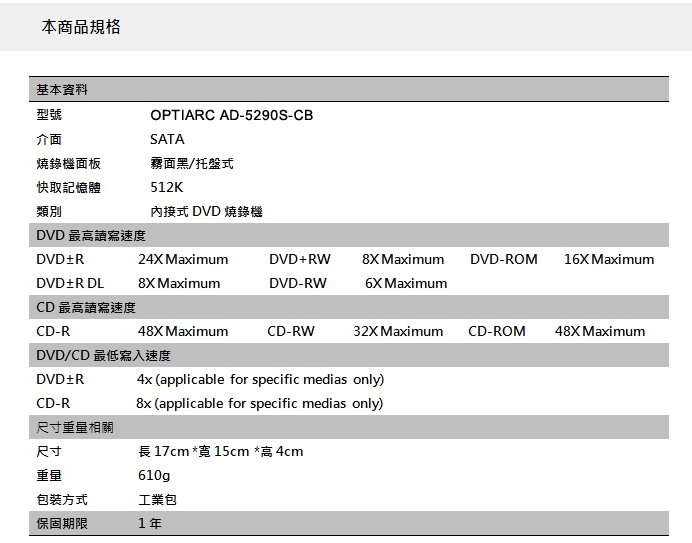
Task: Click the 重量 label
Action: (x=49, y=475)
